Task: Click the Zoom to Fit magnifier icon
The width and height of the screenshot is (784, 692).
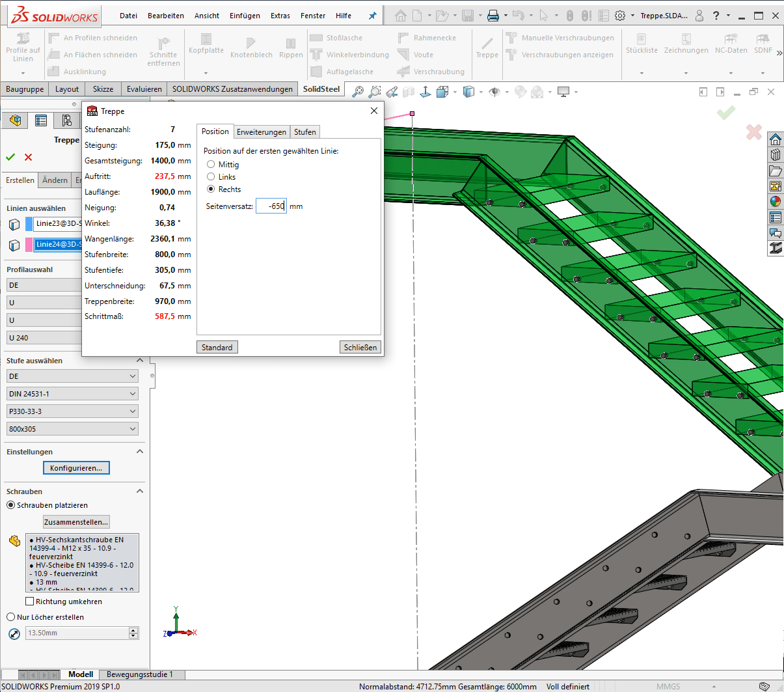Action: tap(358, 92)
